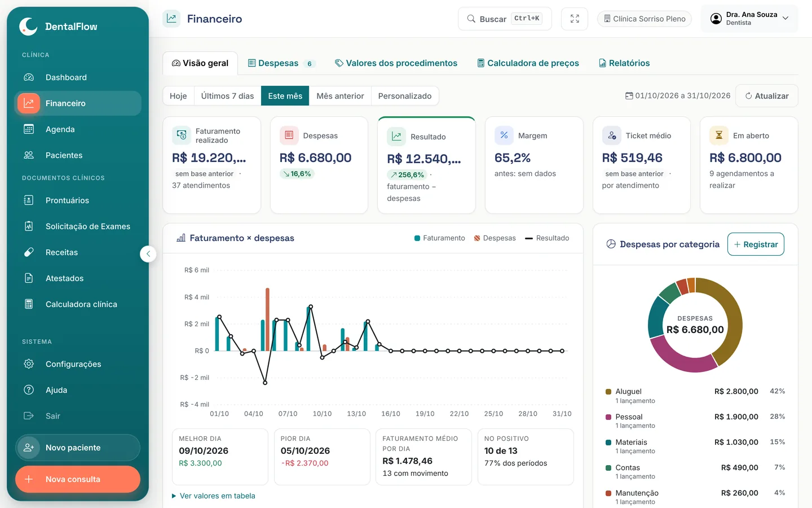Switch to Calculadora de preços tab
The width and height of the screenshot is (812, 508).
coord(528,63)
